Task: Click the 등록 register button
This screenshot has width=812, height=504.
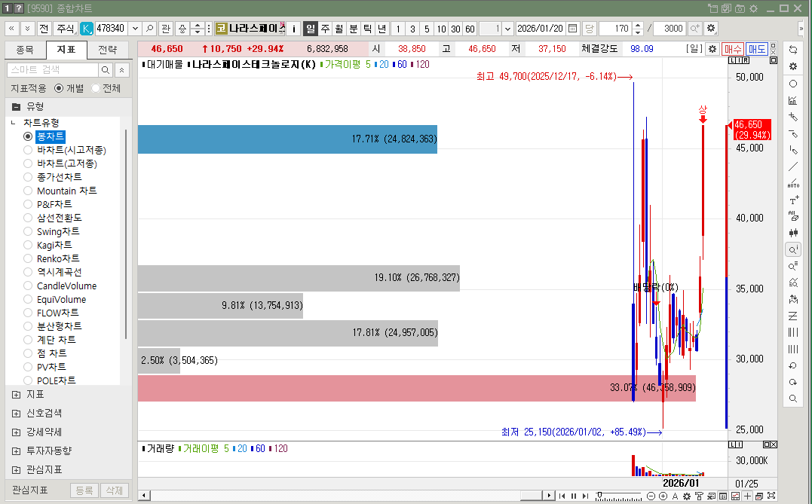Action: click(84, 490)
